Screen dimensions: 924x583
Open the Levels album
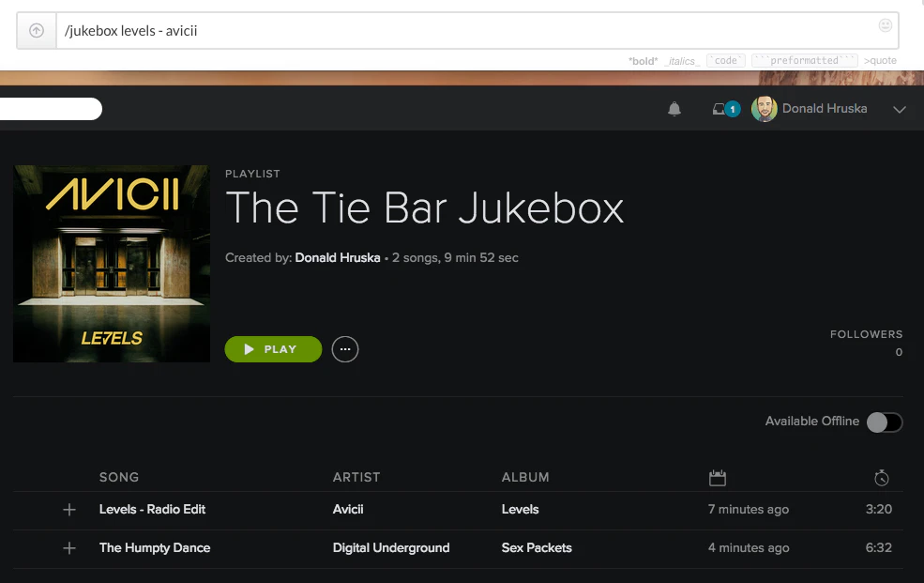520,510
